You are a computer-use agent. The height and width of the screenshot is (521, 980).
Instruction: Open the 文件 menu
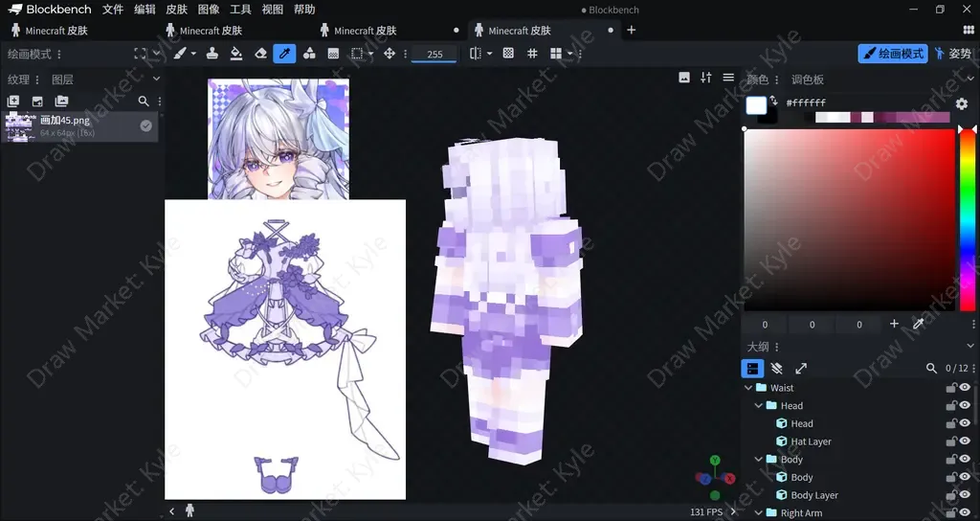click(113, 10)
